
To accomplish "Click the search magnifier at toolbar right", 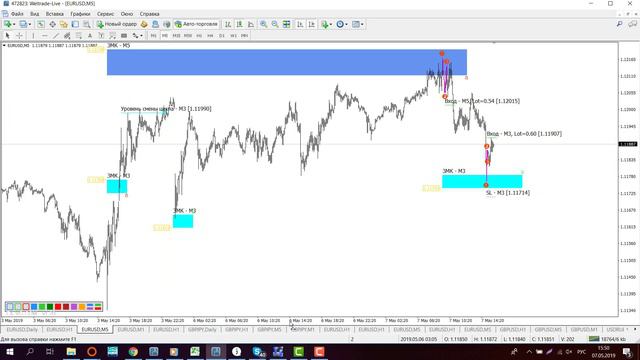I will [x=620, y=24].
